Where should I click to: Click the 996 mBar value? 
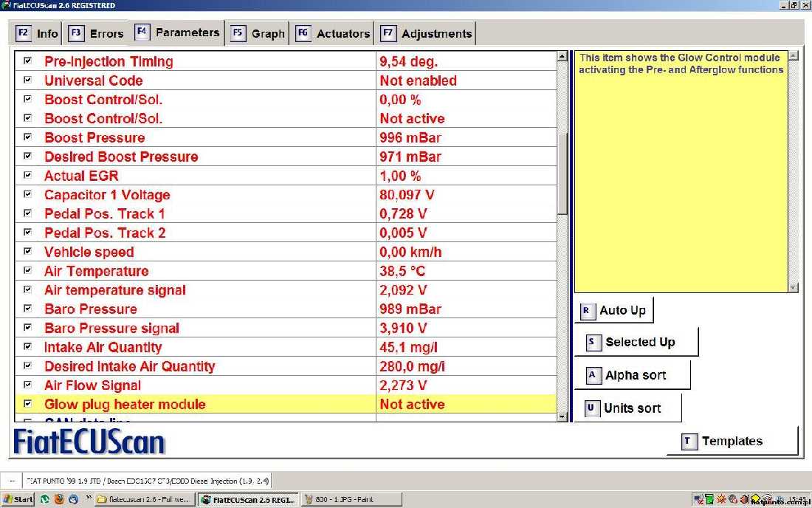click(x=410, y=138)
